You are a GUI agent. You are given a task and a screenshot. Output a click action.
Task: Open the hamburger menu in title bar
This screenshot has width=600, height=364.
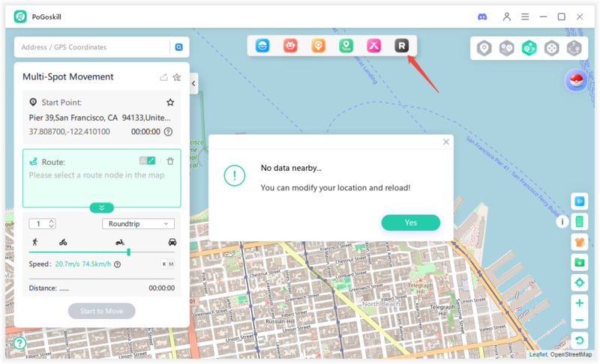[525, 16]
